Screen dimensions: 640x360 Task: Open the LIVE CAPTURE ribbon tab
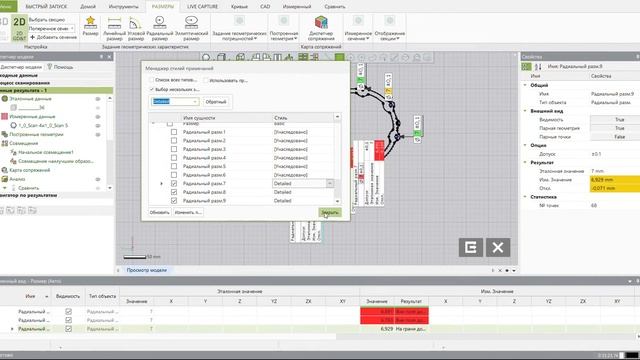pos(202,7)
